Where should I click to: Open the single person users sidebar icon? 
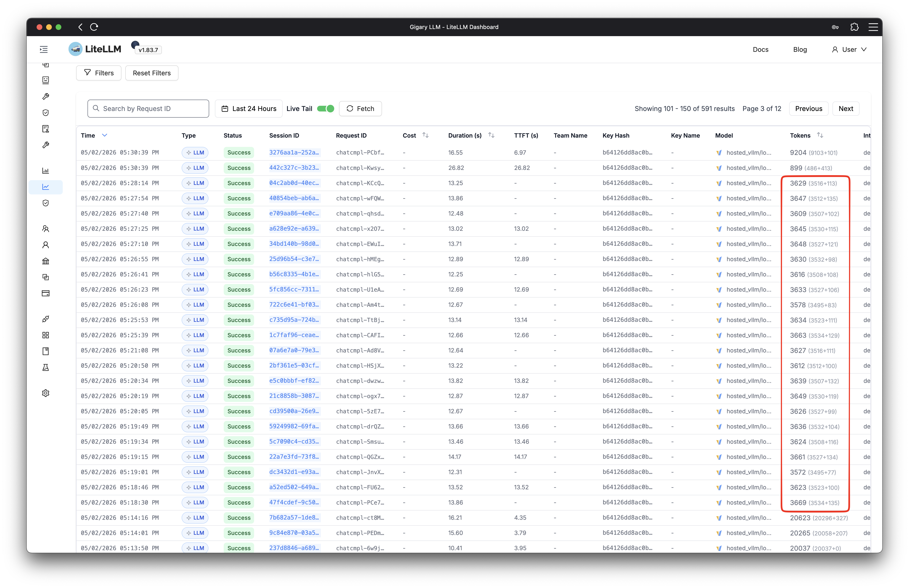click(x=45, y=245)
